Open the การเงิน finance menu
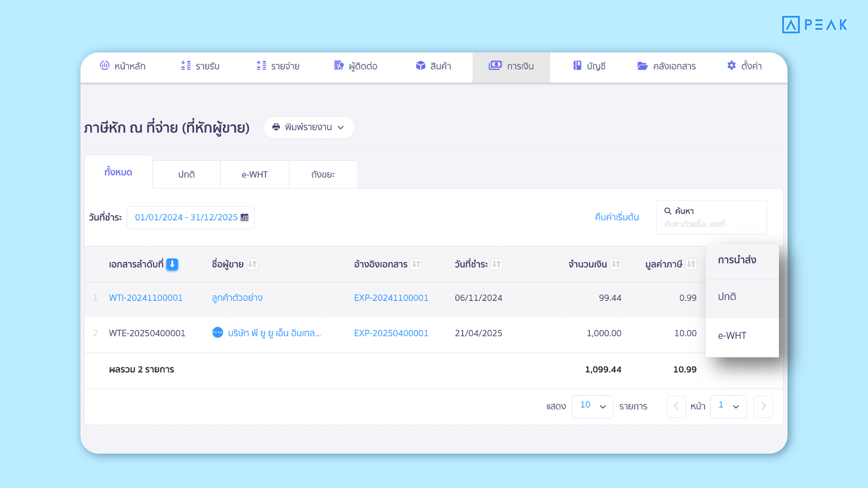 click(x=511, y=66)
